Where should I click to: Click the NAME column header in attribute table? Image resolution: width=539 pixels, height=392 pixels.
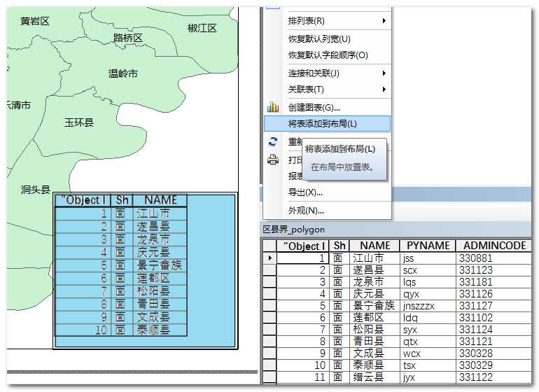374,246
